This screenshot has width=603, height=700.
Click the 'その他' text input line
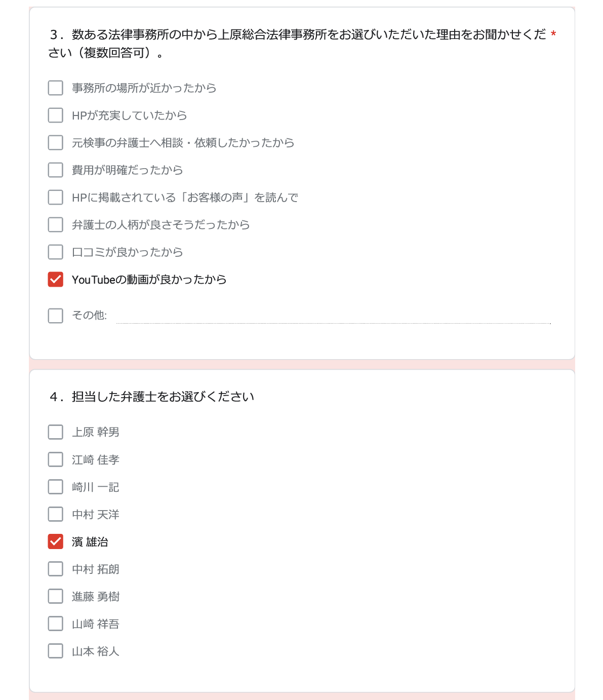tap(333, 316)
